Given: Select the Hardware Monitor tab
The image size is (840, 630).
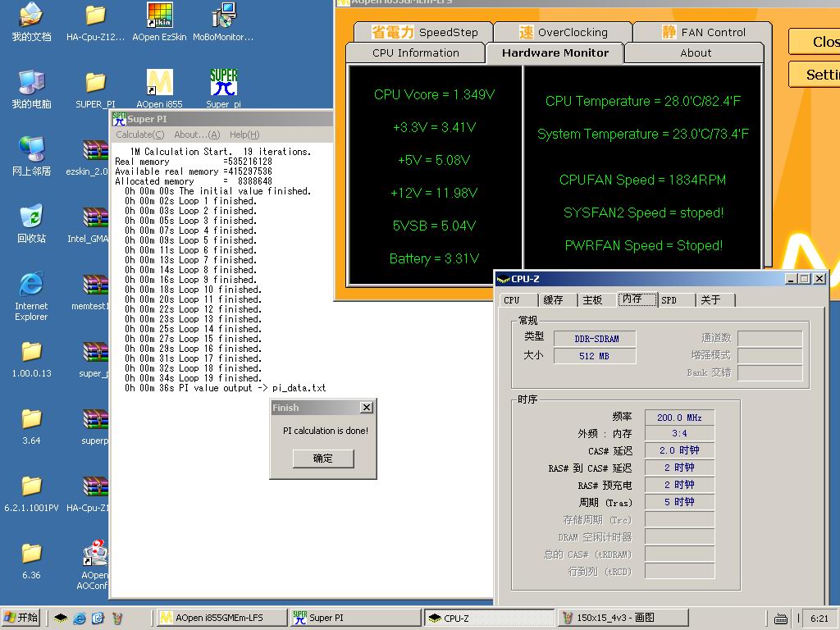Looking at the screenshot, I should click(555, 53).
